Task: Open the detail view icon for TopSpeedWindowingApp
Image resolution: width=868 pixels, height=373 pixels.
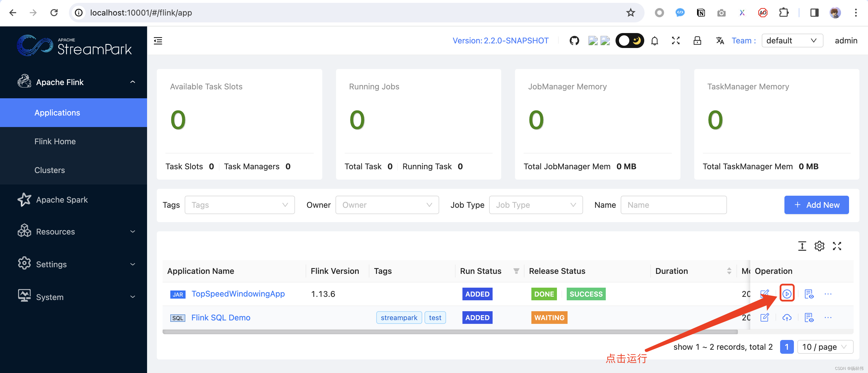Action: coord(809,294)
